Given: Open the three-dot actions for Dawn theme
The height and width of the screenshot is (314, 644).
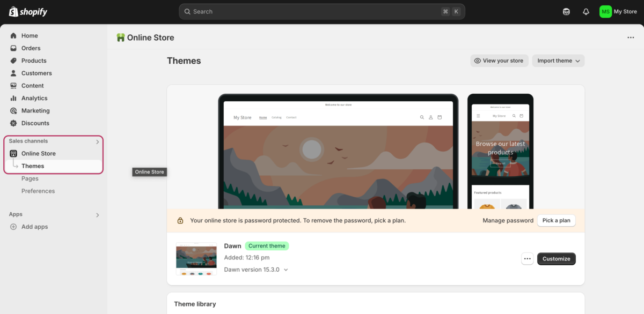Looking at the screenshot, I should (x=528, y=259).
